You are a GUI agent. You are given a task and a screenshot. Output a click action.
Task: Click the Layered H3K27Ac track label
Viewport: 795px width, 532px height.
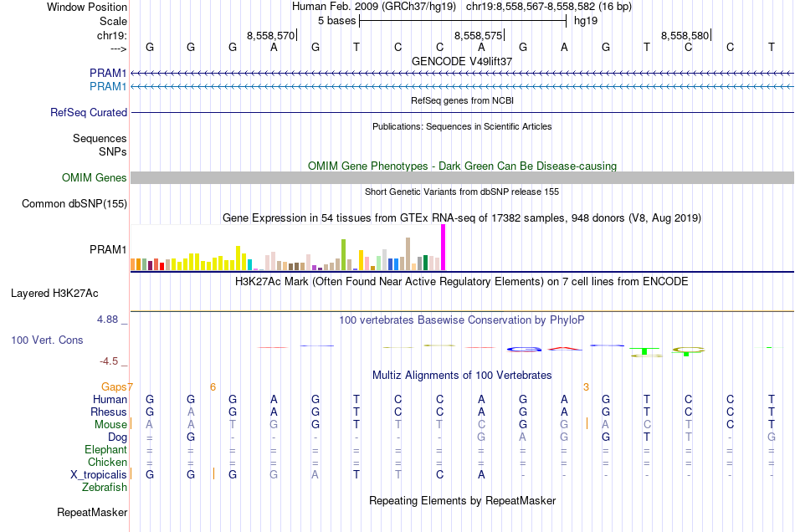tap(54, 294)
